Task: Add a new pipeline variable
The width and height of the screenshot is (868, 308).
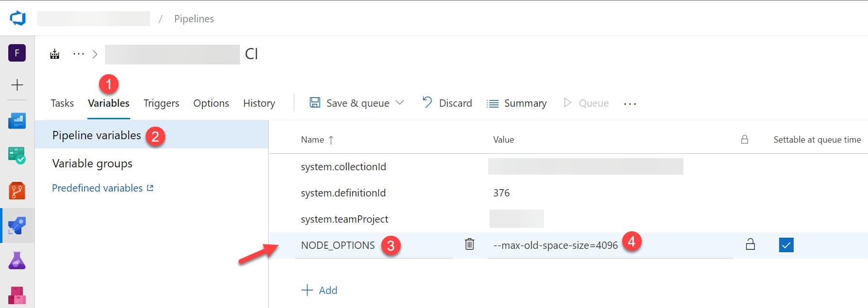Action: [320, 290]
